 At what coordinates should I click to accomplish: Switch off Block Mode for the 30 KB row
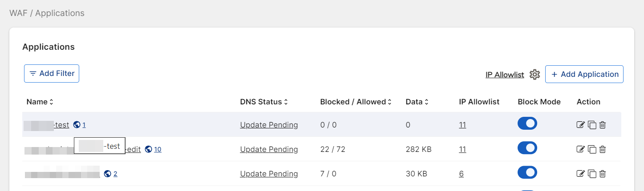[x=527, y=173]
